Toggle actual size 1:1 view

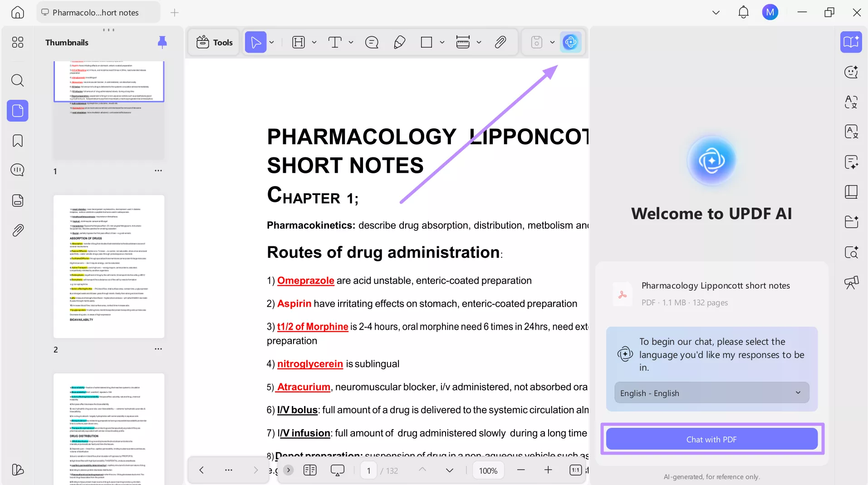[575, 470]
